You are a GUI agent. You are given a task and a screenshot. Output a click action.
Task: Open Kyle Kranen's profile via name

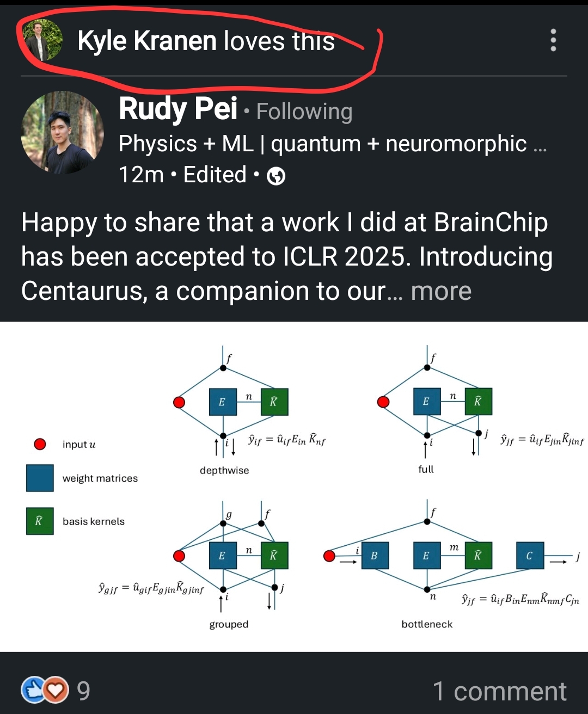147,41
